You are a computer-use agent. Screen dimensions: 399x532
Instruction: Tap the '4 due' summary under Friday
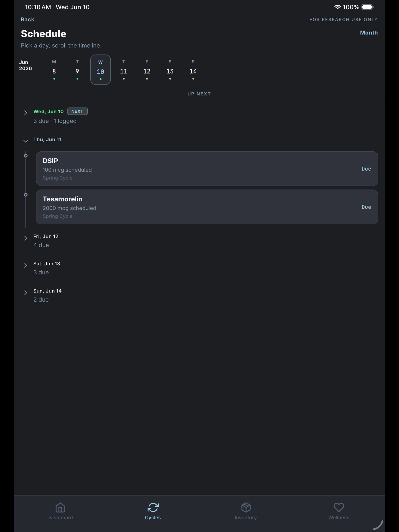(41, 245)
